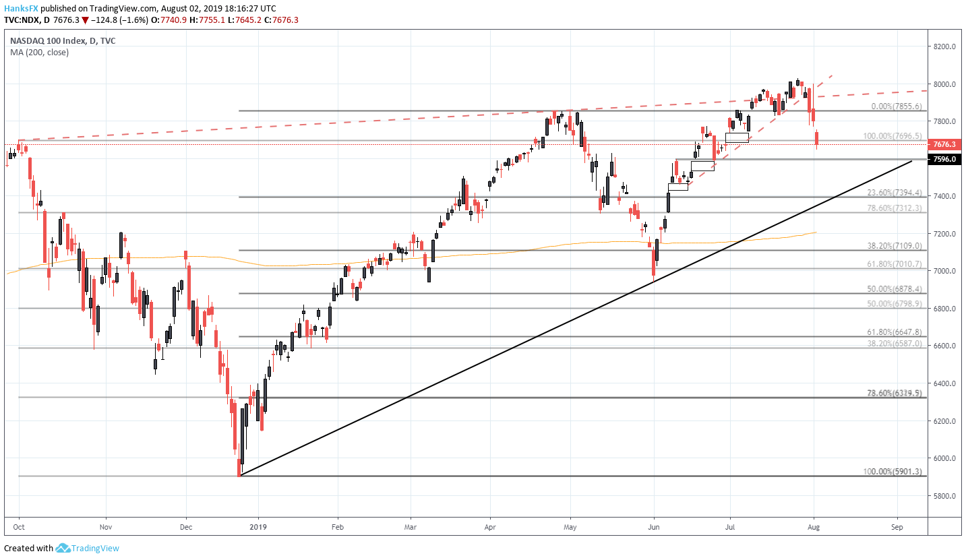Click the 5800.0 price axis label
The width and height of the screenshot is (966, 560).
coord(945,496)
